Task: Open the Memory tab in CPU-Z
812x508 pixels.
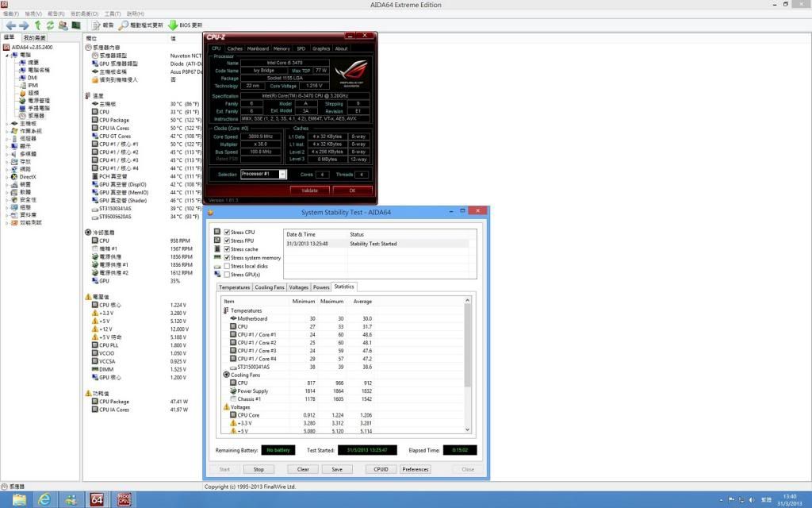Action: (282, 48)
